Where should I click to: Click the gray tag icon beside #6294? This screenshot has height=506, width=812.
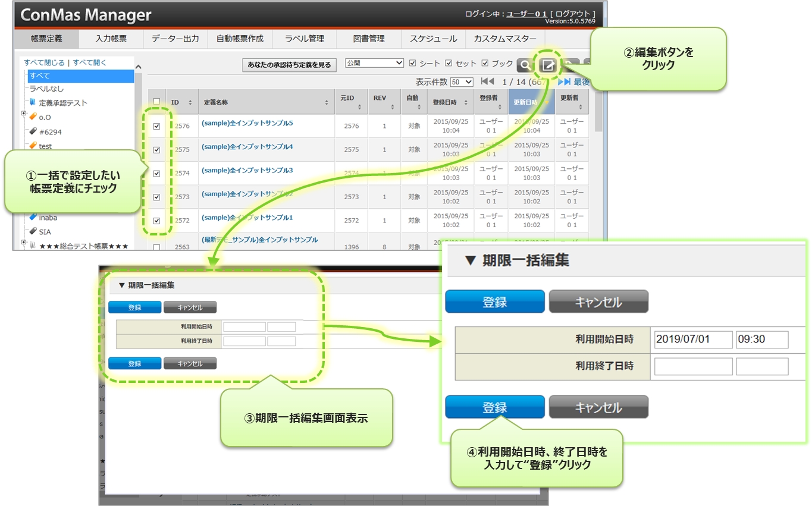[x=33, y=131]
